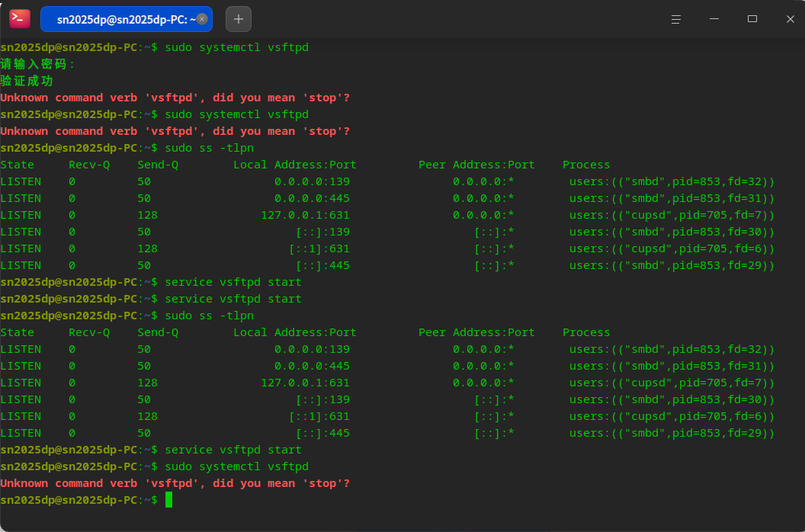Click '127.0.0.1:631' in the first ss output

coord(306,215)
